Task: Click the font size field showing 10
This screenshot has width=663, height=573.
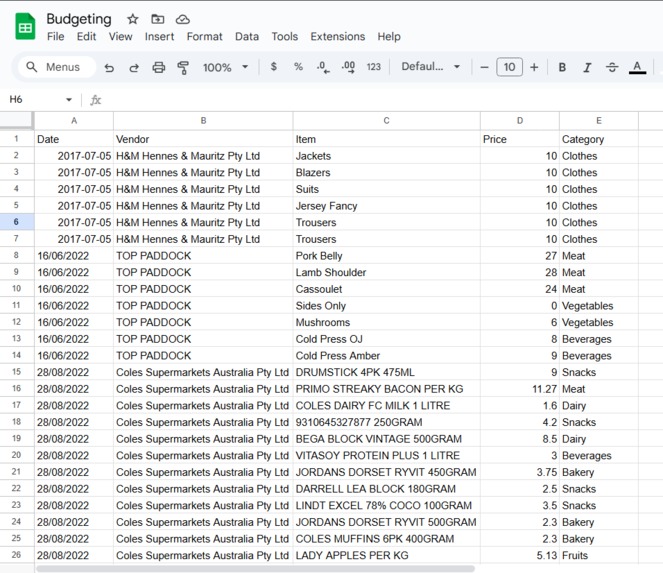Action: [x=509, y=67]
